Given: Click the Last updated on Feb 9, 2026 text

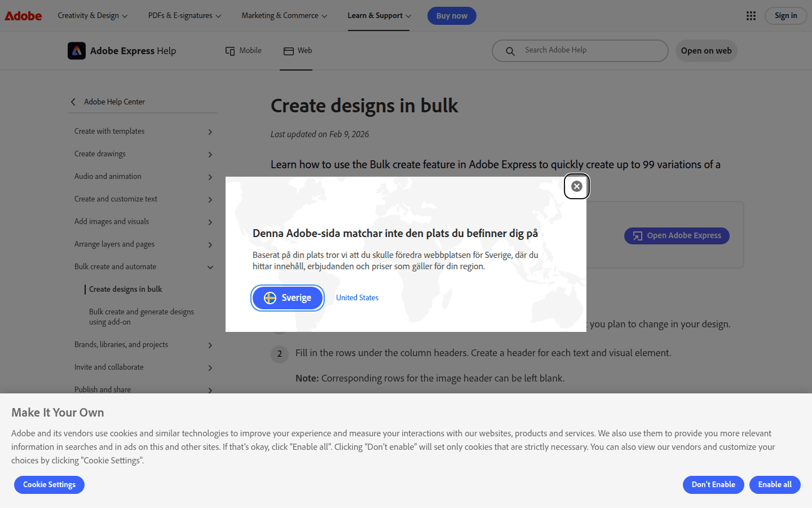Looking at the screenshot, I should coord(320,134).
